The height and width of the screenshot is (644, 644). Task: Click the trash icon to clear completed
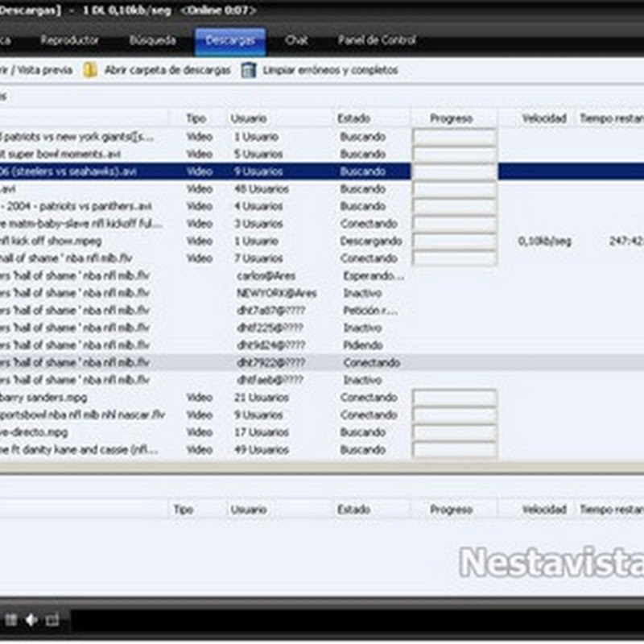[x=249, y=71]
